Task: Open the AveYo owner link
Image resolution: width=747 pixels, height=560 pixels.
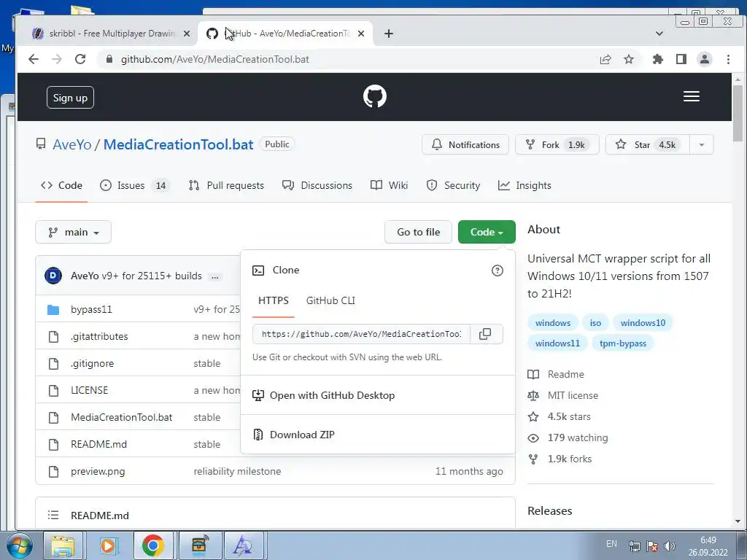Action: pos(72,144)
